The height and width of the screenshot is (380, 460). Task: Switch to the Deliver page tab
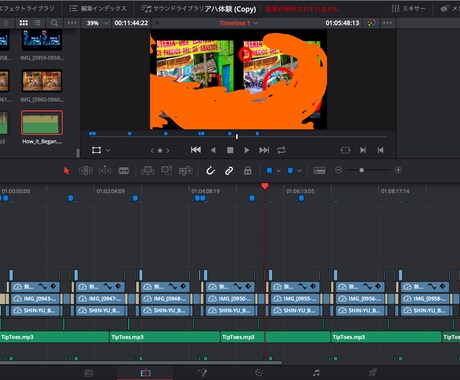[373, 372]
